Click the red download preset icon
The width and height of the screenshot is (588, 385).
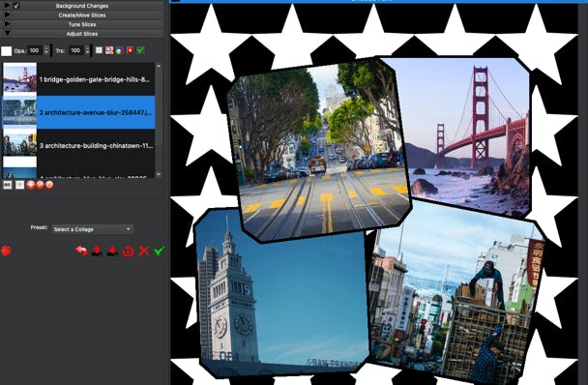coord(112,251)
